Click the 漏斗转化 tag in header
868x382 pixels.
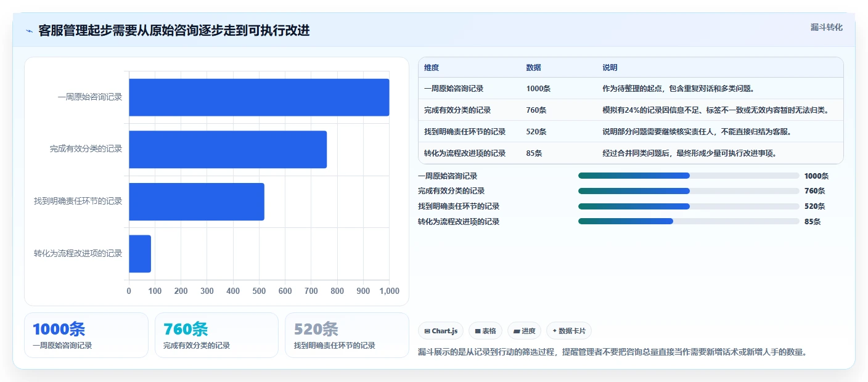point(826,27)
